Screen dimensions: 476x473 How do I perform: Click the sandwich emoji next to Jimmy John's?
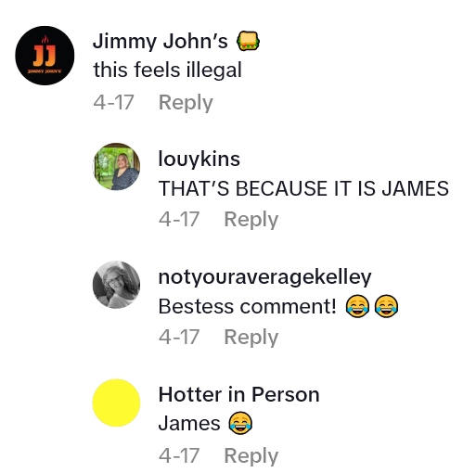[x=248, y=41]
